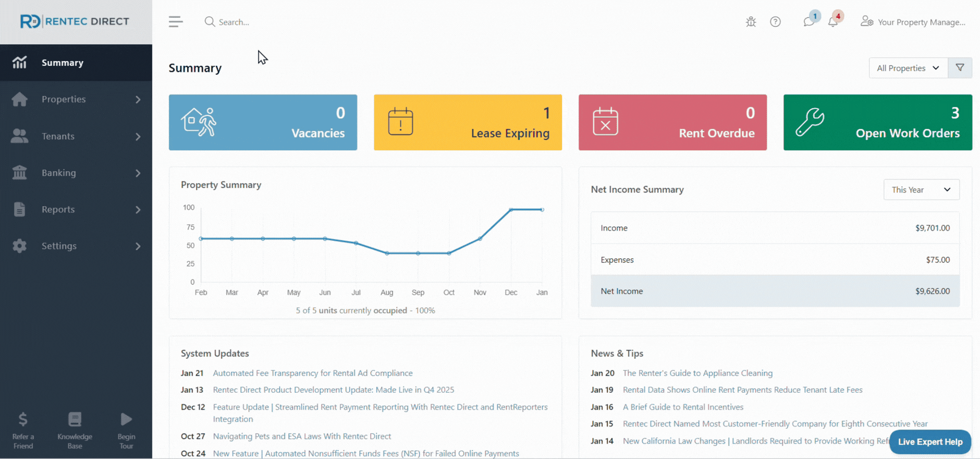Image resolution: width=980 pixels, height=459 pixels.
Task: Select Reports in the sidebar
Action: (x=76, y=209)
